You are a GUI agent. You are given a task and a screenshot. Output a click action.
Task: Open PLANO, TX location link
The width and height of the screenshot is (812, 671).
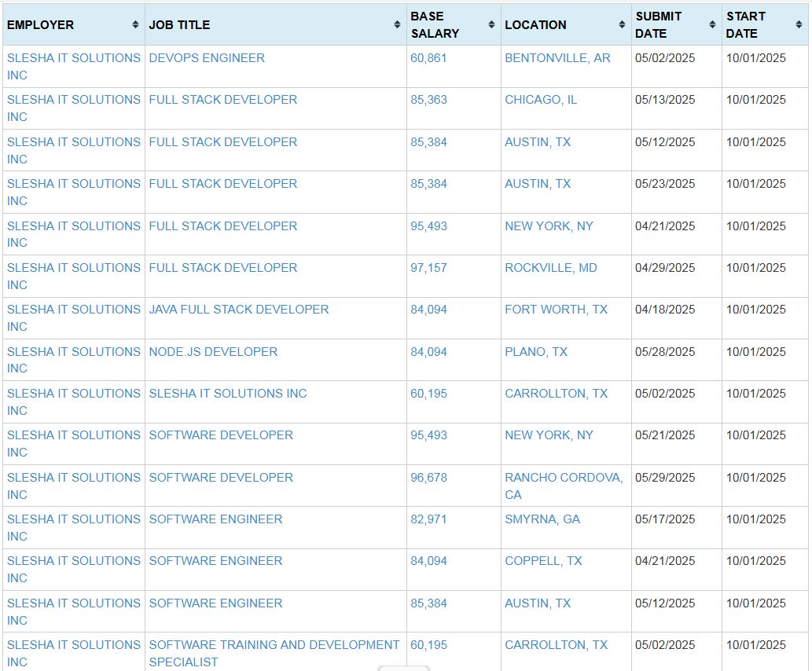(536, 351)
